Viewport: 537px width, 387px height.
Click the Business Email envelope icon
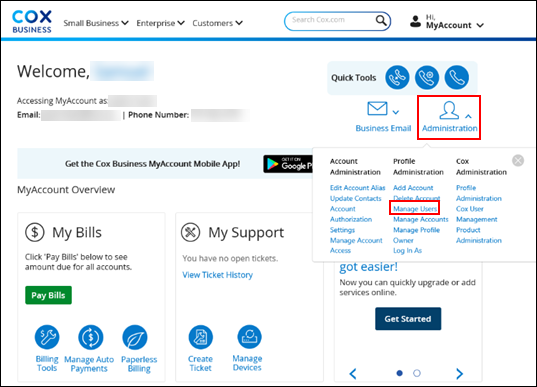377,109
